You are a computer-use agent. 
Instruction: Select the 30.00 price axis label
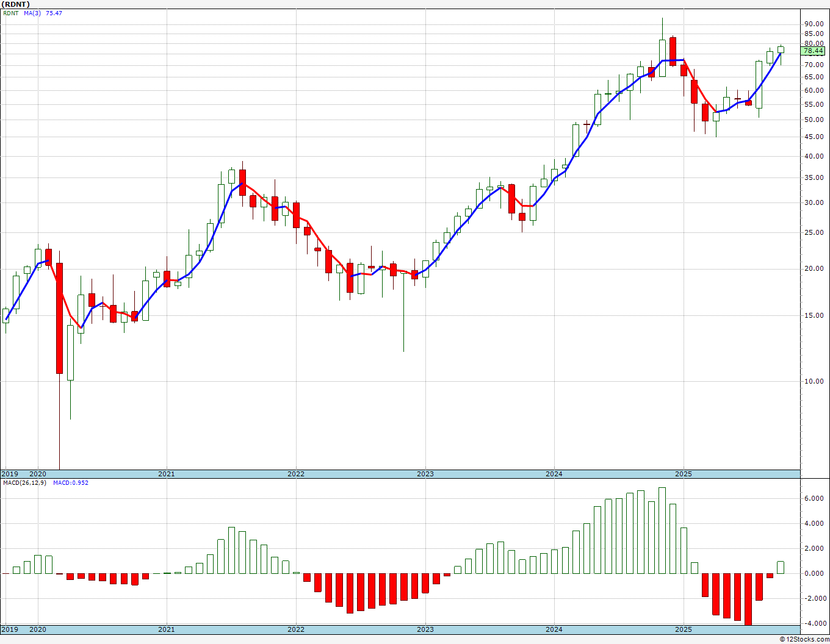tap(814, 202)
